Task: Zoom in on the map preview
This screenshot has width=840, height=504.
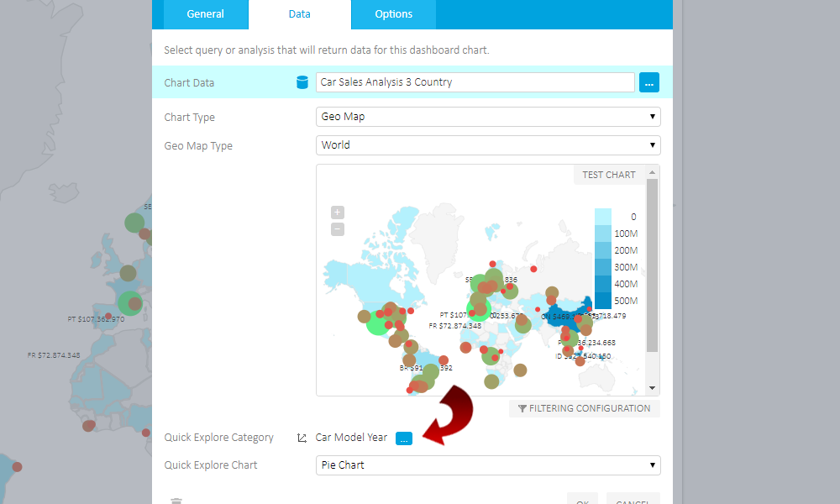Action: tap(337, 213)
